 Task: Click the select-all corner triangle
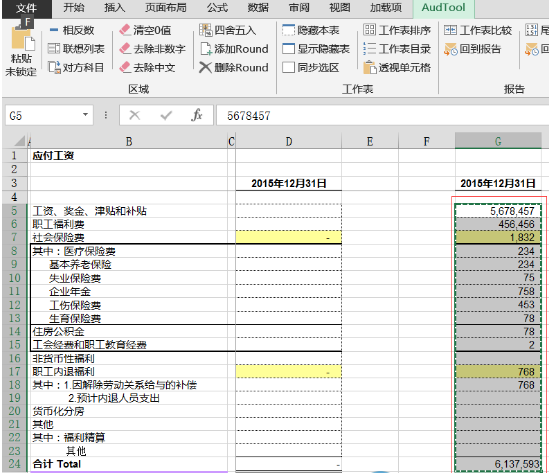pyautogui.click(x=20, y=141)
